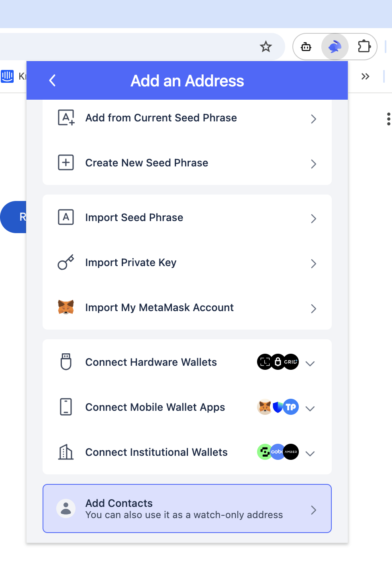This screenshot has width=392, height=574.
Task: Select Create New Seed Phrase
Action: (187, 163)
